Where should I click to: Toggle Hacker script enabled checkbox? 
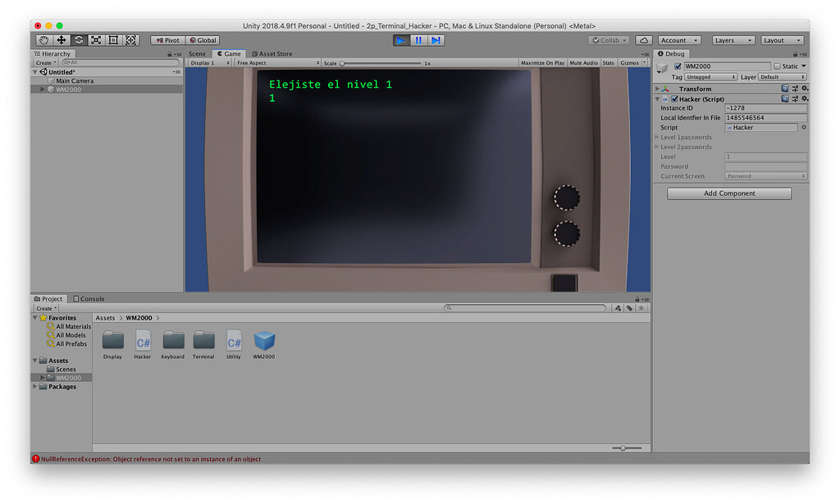[x=674, y=99]
